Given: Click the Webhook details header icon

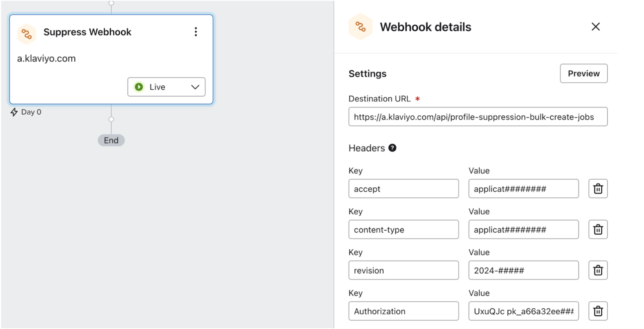Looking at the screenshot, I should (x=361, y=27).
